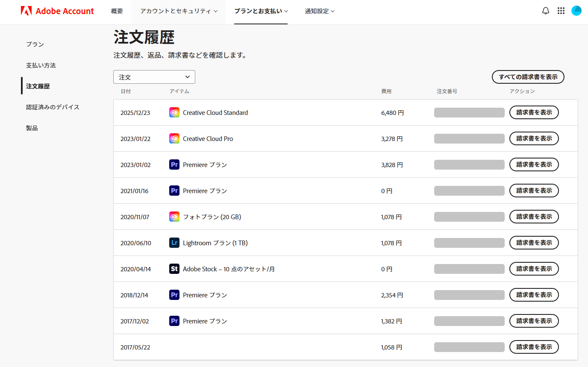Click the Premiere icon in 2018/12/14 row
Viewport: 588px width, 367px height.
(x=174, y=295)
